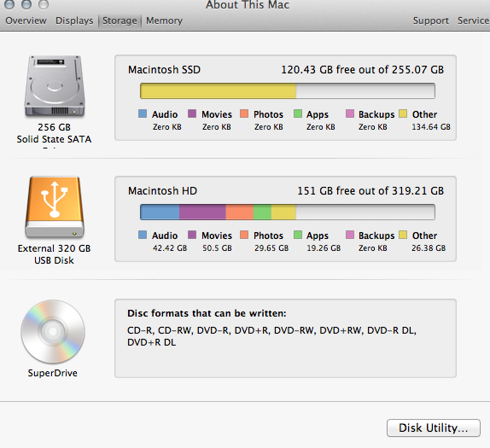Click Macintosh SSD blue Audio swatch
This screenshot has height=448, width=490.
click(x=143, y=113)
